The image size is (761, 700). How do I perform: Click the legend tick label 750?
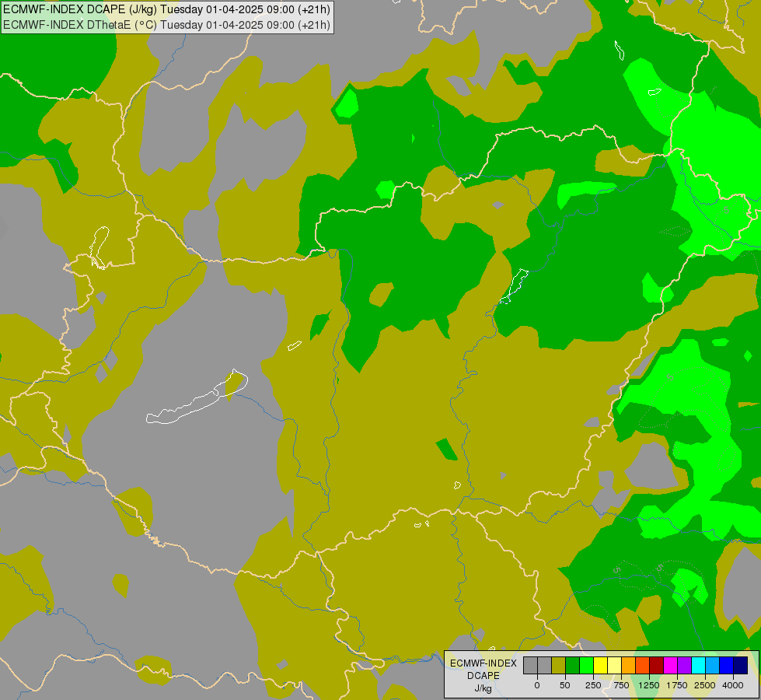coord(621,685)
